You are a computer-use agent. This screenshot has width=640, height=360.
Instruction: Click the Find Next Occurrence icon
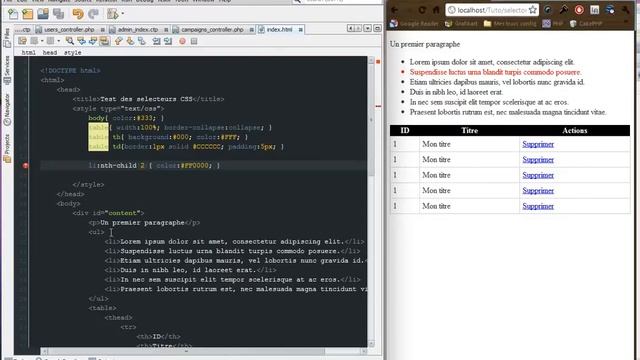tap(93, 41)
